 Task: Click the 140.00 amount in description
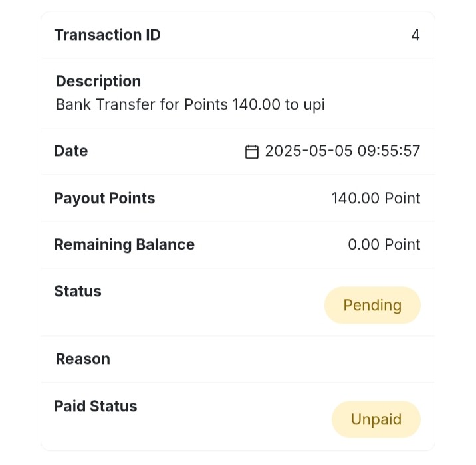pos(256,105)
